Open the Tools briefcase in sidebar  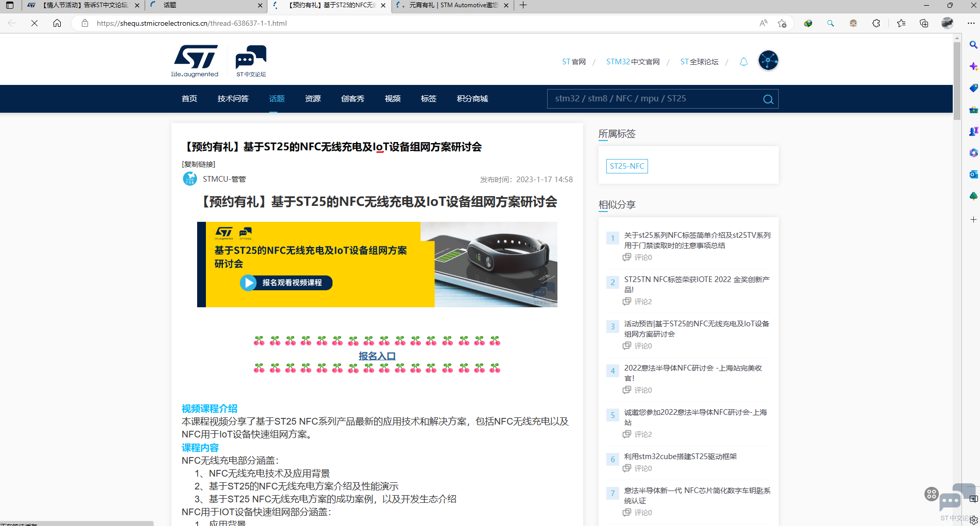pos(973,110)
